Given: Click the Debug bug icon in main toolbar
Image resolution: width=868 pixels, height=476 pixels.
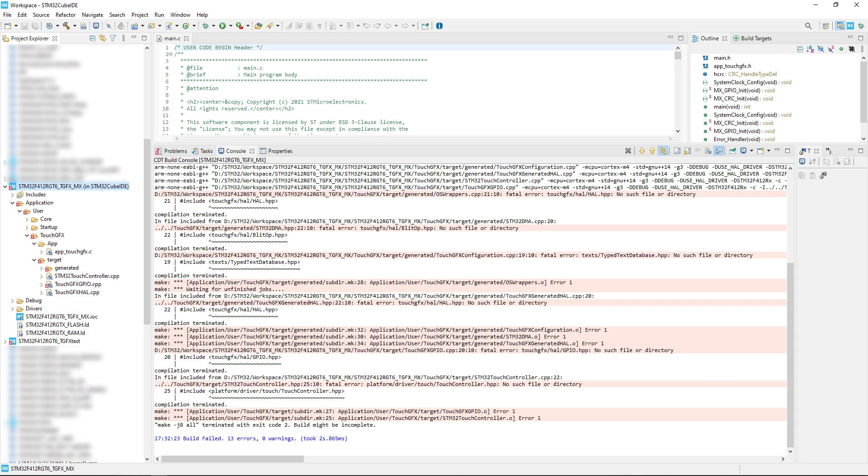Looking at the screenshot, I should [206, 26].
